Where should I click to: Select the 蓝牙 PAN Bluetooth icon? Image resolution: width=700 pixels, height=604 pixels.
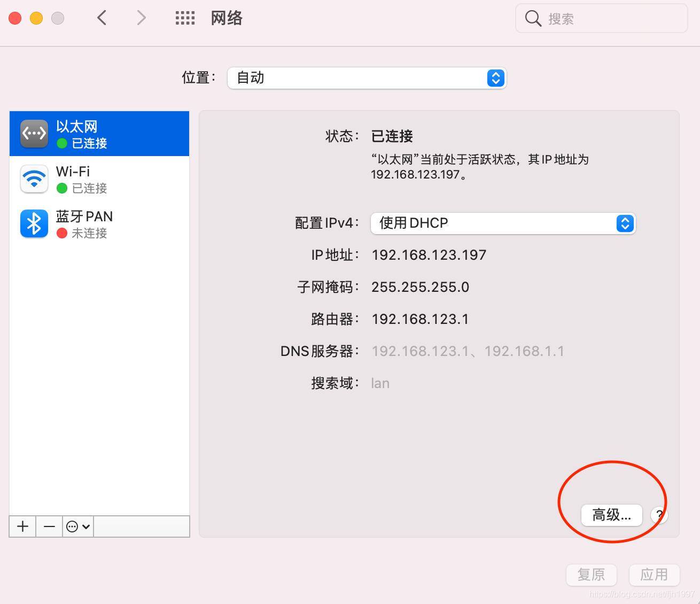34,223
